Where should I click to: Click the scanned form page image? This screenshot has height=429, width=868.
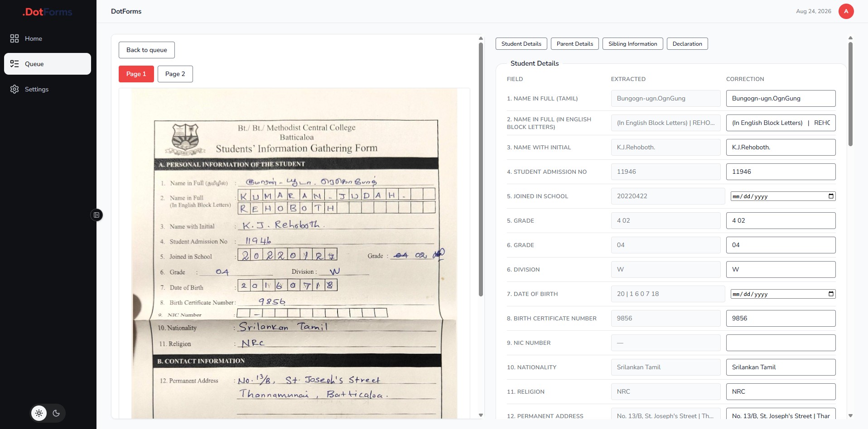pyautogui.click(x=294, y=253)
